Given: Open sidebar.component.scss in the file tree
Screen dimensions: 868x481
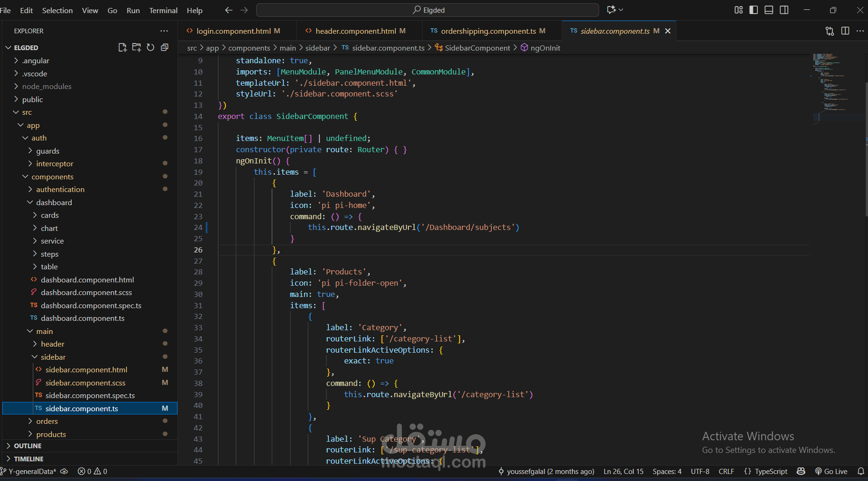Looking at the screenshot, I should [x=85, y=383].
